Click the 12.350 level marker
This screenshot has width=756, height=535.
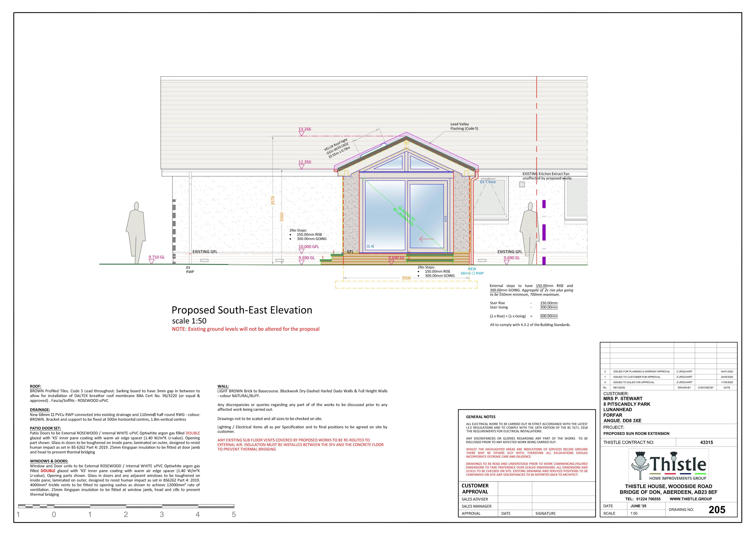304,164
